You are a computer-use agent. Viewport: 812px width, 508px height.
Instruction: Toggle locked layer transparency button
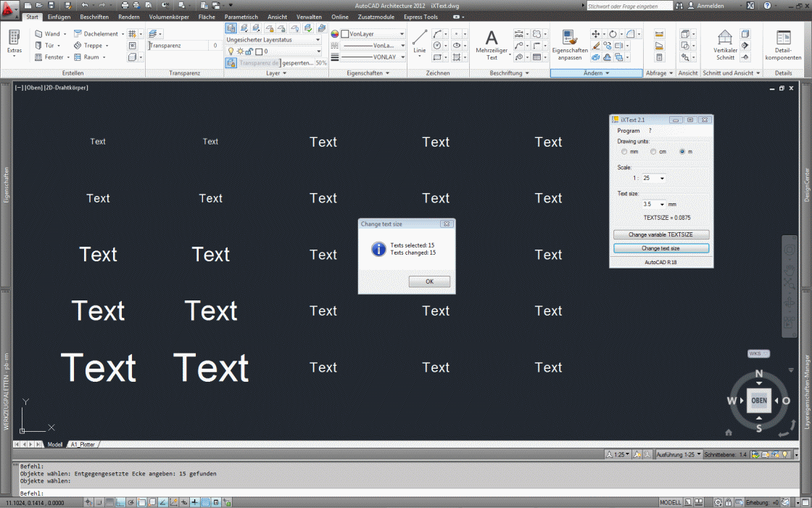pos(231,62)
